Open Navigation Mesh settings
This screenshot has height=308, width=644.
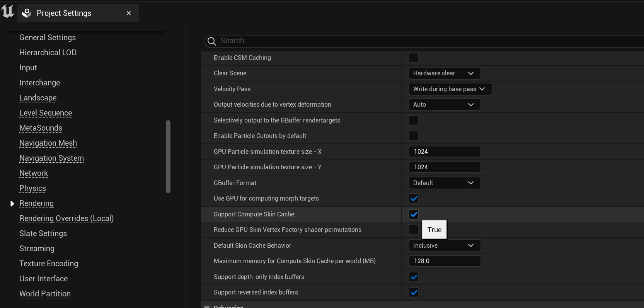pos(48,143)
